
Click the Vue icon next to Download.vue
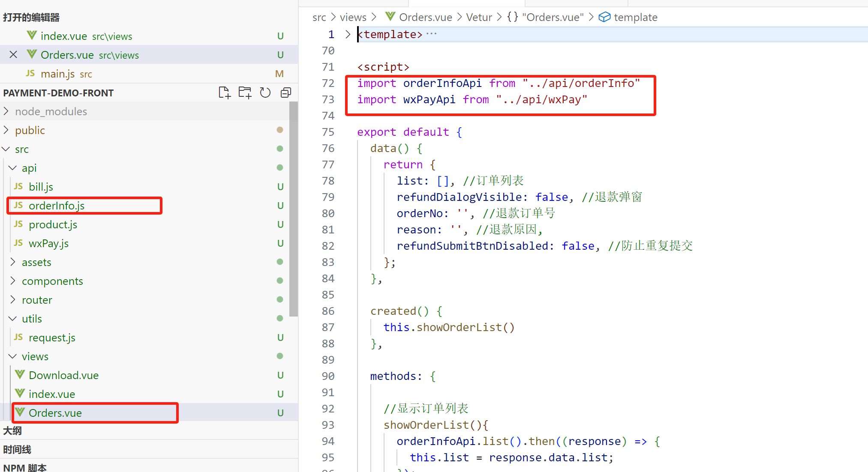click(20, 375)
